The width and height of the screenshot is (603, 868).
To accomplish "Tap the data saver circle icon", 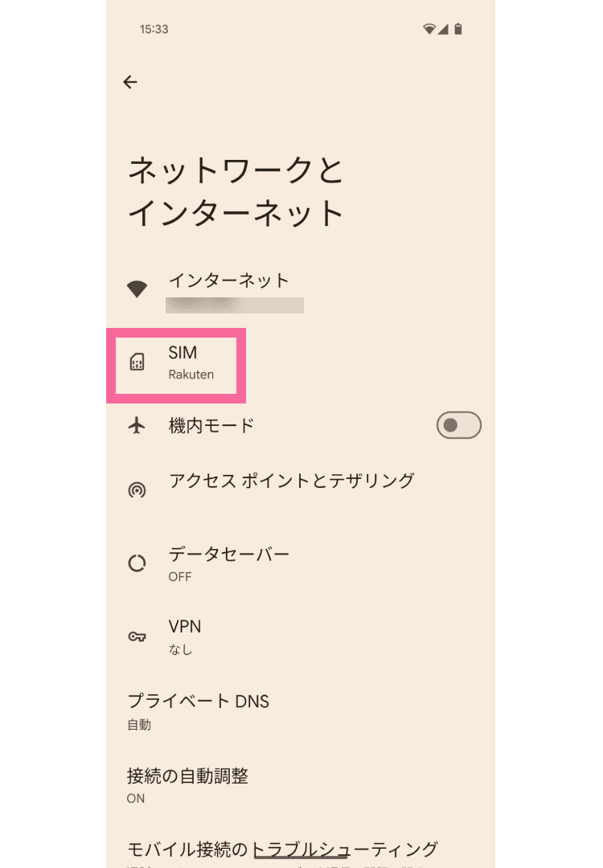I will coord(137,563).
